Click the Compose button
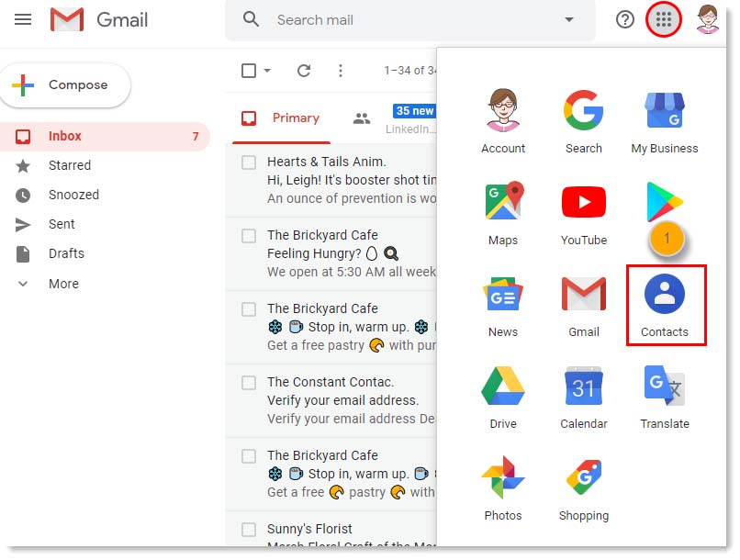This screenshot has width=740, height=560. [65, 85]
